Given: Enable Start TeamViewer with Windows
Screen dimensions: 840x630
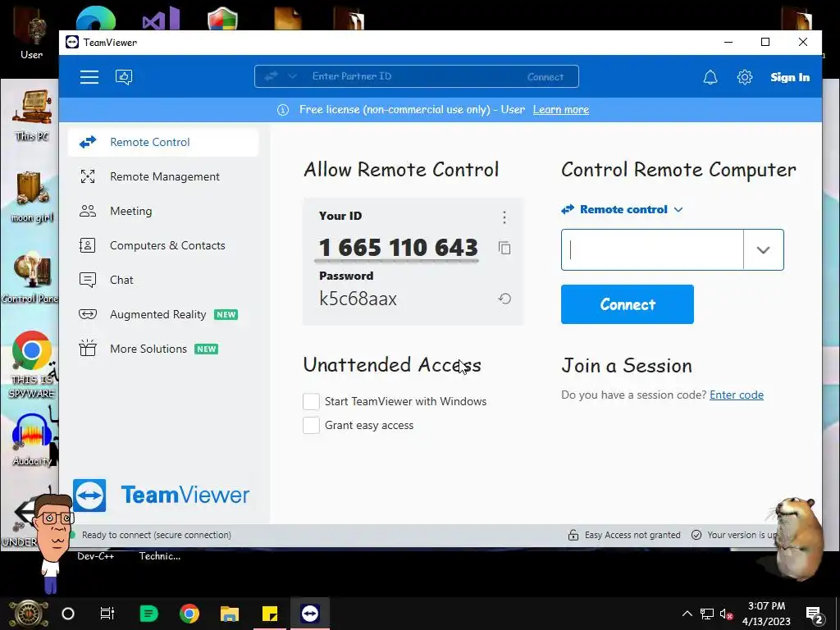Looking at the screenshot, I should click(x=311, y=401).
